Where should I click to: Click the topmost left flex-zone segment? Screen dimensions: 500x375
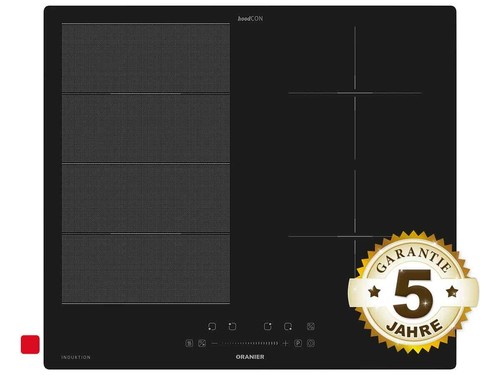point(146,58)
